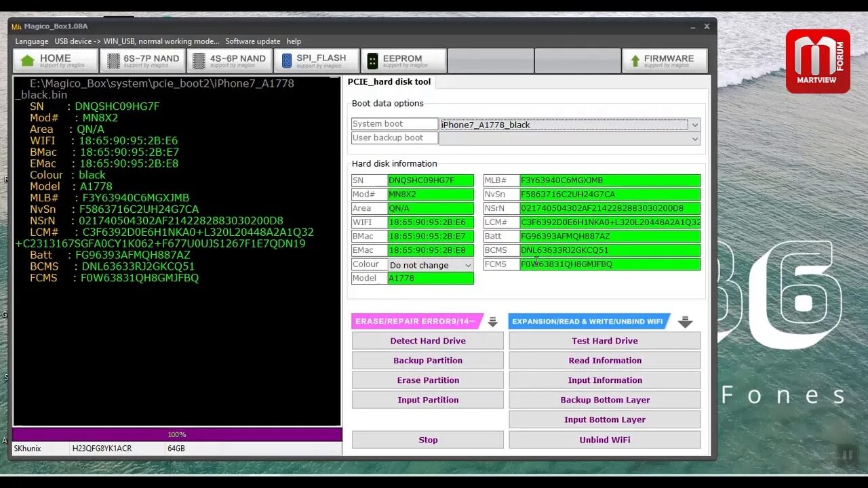The width and height of the screenshot is (868, 488).
Task: Click the Martview Forum logo
Action: point(818,61)
